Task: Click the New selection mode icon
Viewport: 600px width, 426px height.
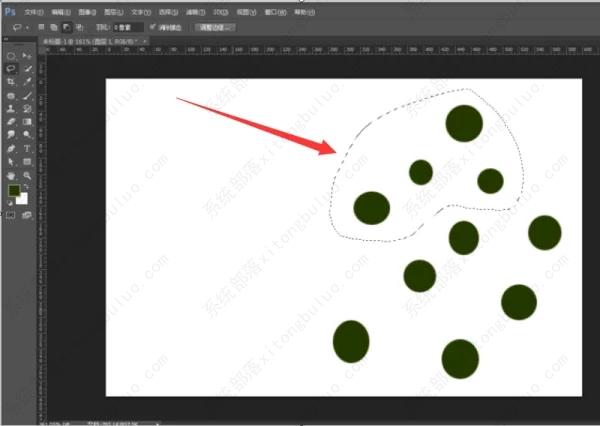Action: click(x=43, y=27)
